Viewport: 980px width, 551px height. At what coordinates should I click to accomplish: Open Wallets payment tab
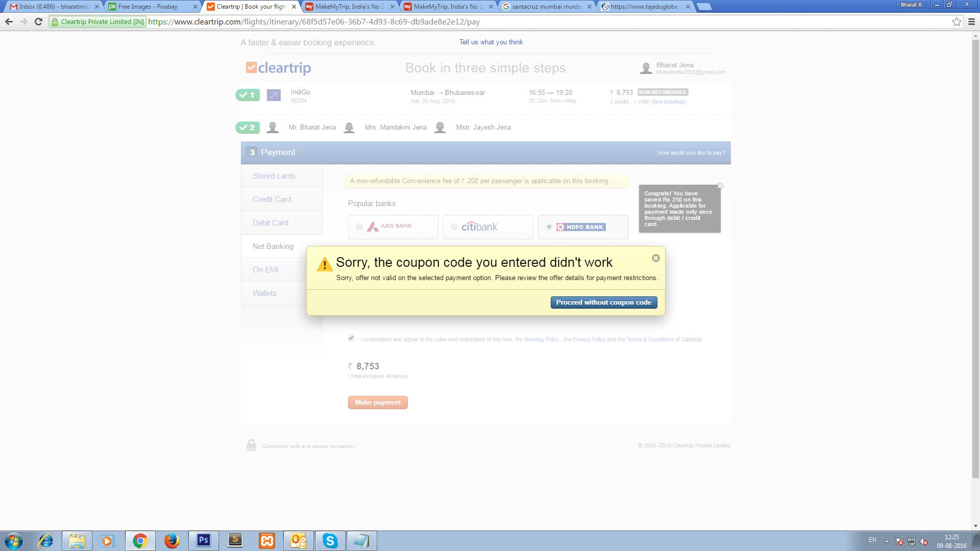pyautogui.click(x=274, y=293)
